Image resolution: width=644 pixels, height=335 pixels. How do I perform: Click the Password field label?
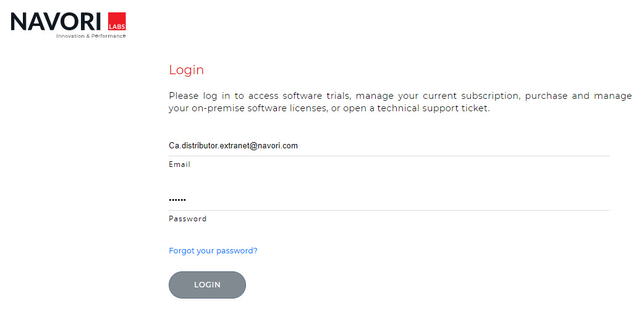click(187, 219)
